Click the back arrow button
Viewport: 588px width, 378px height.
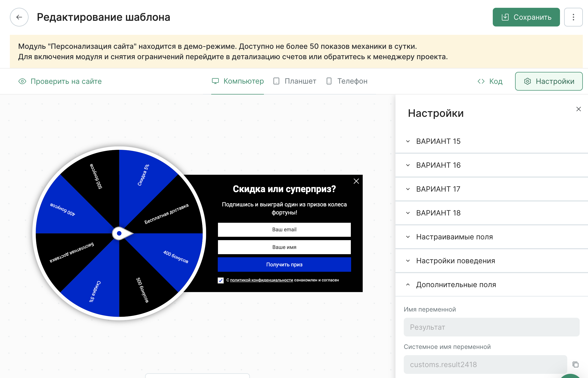pos(19,17)
